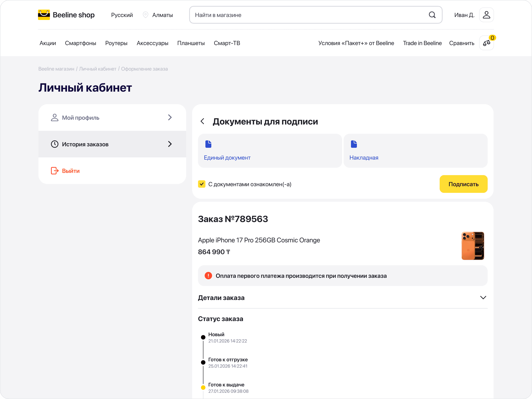This screenshot has height=399, width=532.
Task: Click the search magnifier icon
Action: point(432,15)
